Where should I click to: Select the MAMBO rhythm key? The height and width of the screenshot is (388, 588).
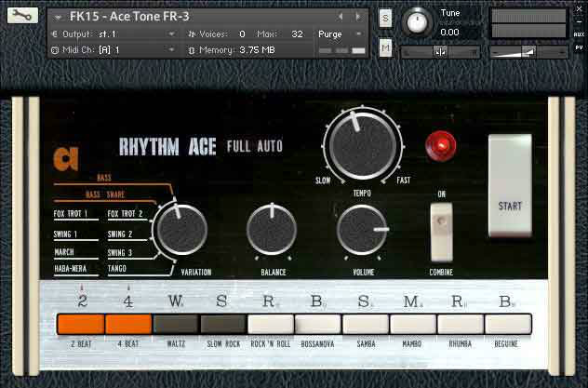[412, 324]
